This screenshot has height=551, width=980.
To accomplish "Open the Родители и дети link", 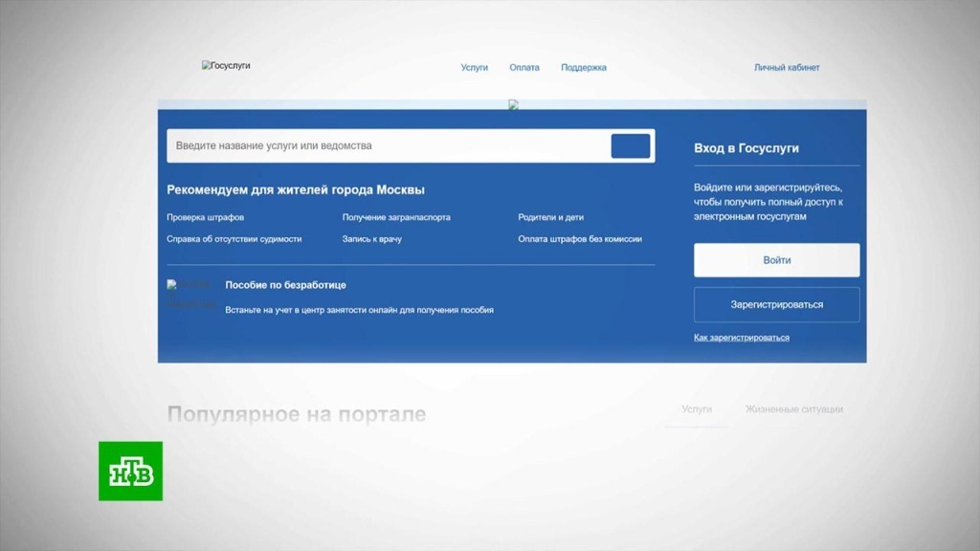I will (549, 217).
